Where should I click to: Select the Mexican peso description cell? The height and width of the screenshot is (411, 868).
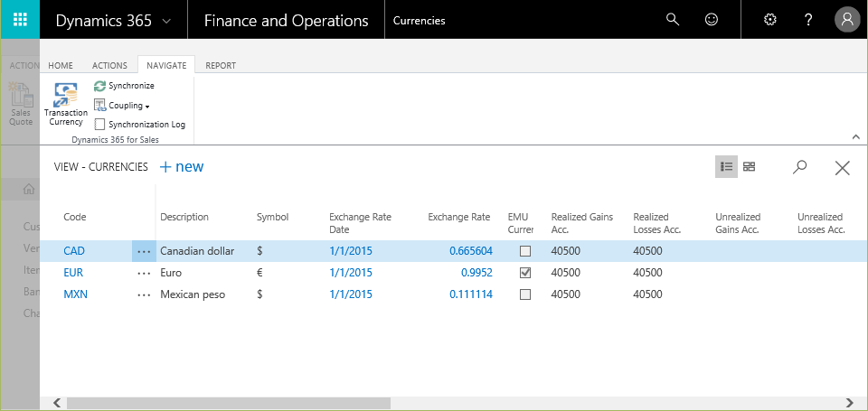[193, 294]
